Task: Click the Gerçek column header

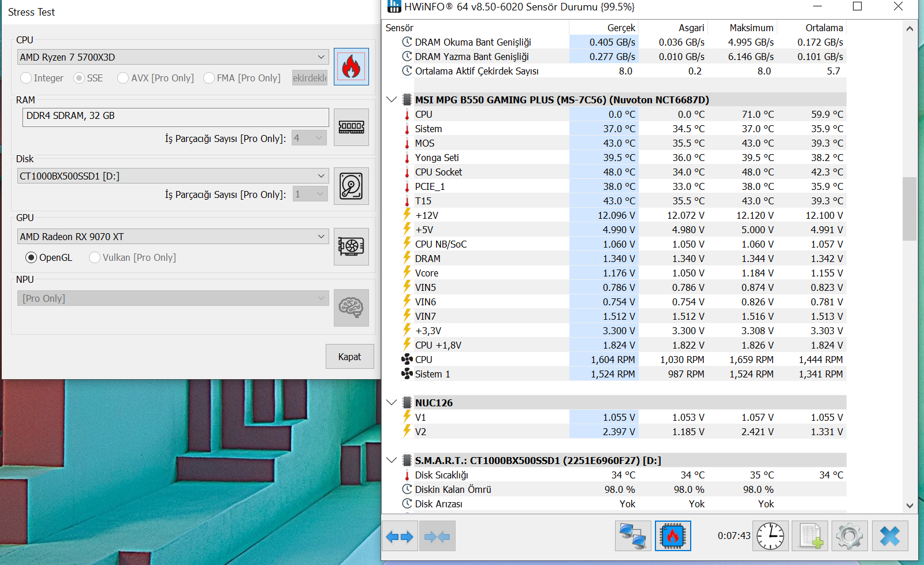Action: [621, 28]
